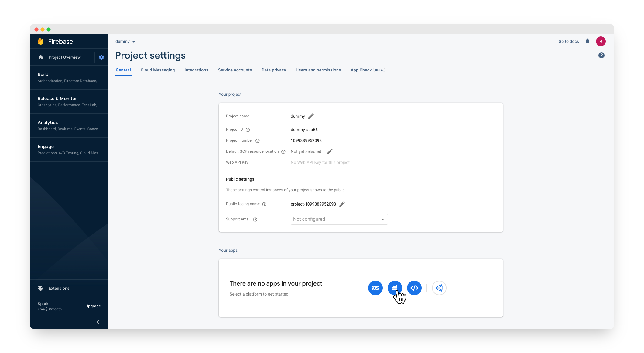Screen dimensions: 644x353
Task: Click the Project name edit pencil icon
Action: [311, 116]
